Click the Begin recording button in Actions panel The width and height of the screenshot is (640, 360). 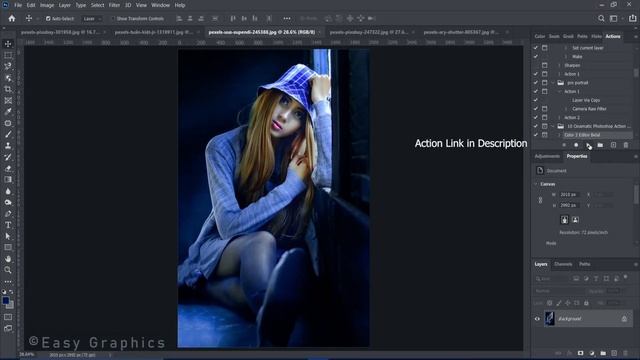pyautogui.click(x=576, y=145)
